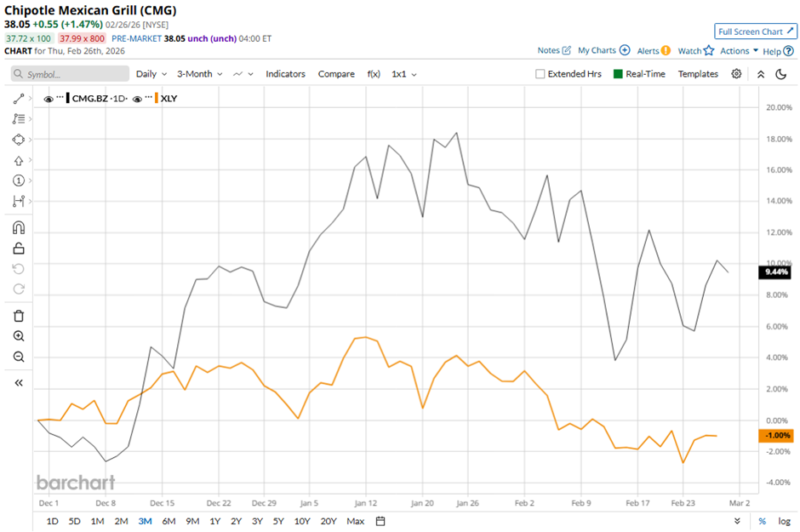Expand trend line tool submenu arrow
Image resolution: width=800 pixels, height=532 pixels.
tap(30, 99)
